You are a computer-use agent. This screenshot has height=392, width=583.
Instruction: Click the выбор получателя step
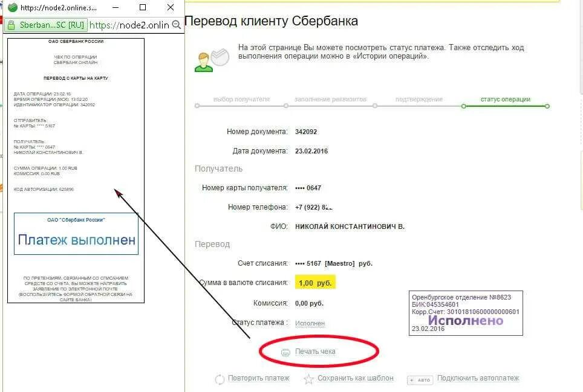[241, 100]
